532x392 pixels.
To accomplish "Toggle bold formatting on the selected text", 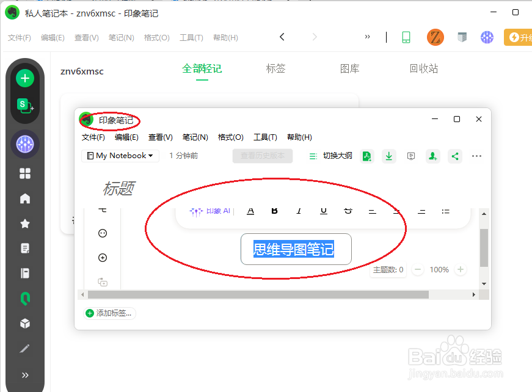I will click(x=274, y=211).
